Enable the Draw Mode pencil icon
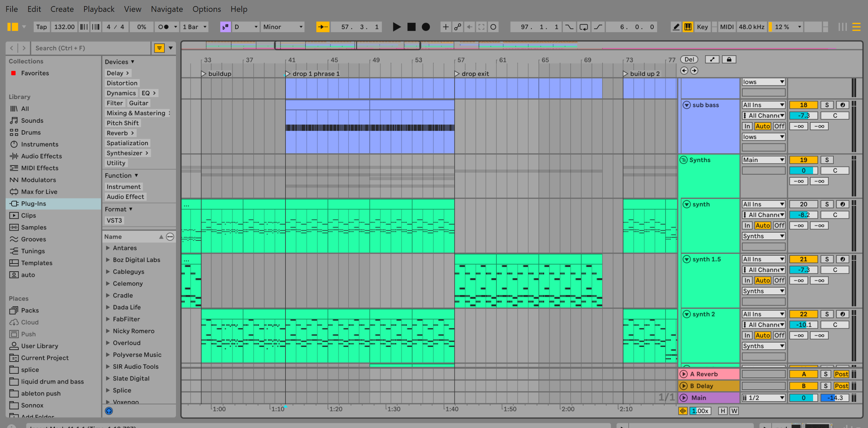The width and height of the screenshot is (868, 428). pos(676,27)
